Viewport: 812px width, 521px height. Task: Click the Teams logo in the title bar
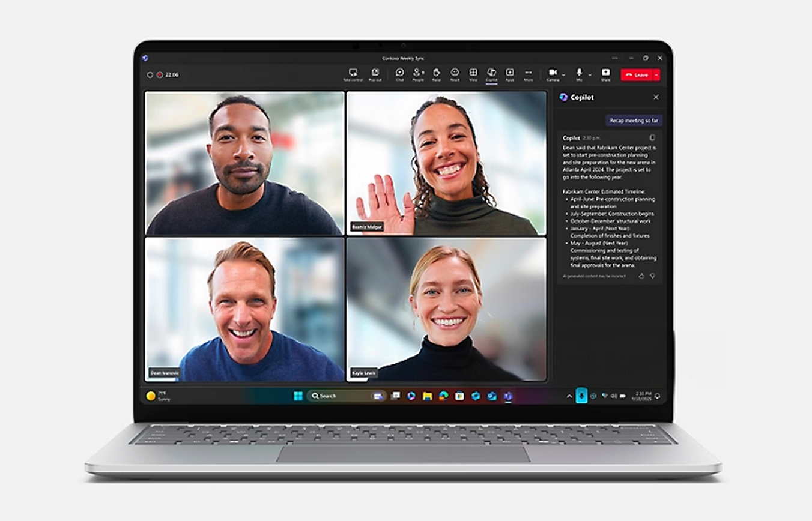(145, 58)
